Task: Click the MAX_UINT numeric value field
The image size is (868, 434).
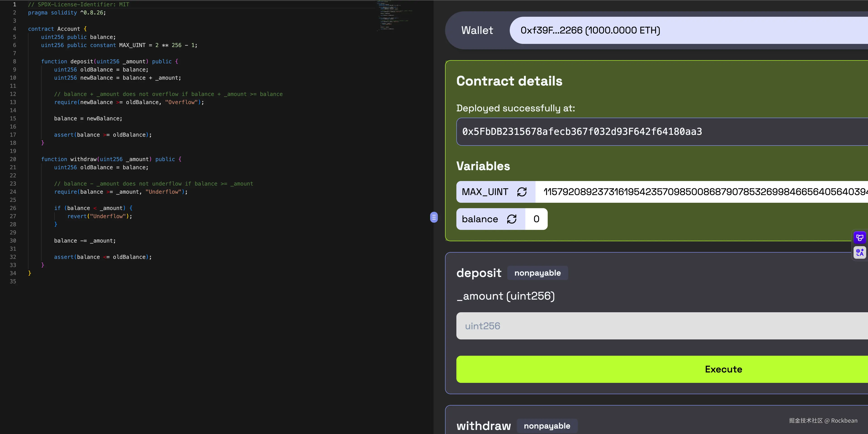Action: pos(674,191)
